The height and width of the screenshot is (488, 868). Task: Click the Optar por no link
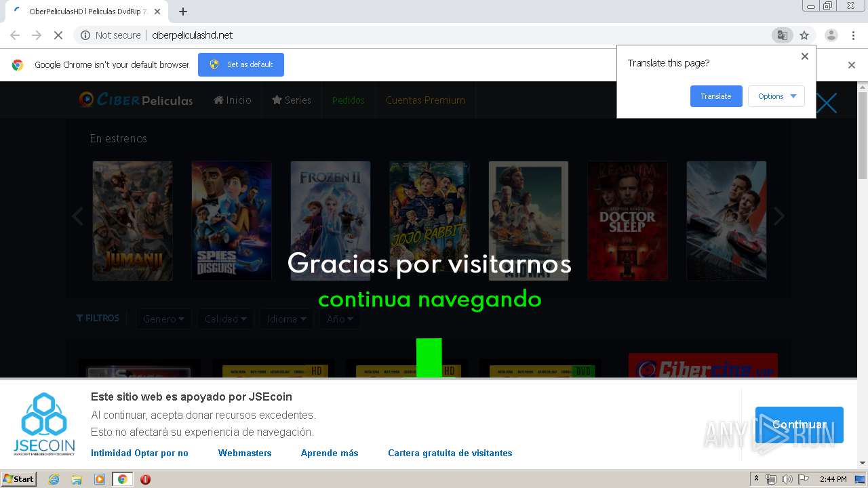[162, 453]
